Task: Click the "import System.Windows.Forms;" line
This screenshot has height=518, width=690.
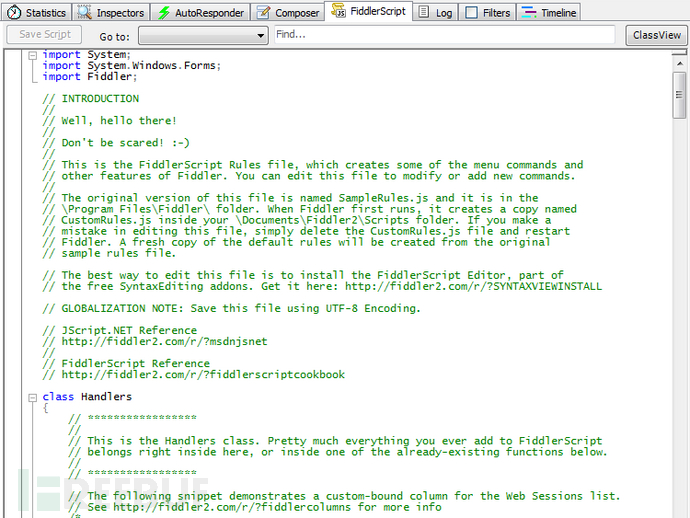Action: (132, 66)
